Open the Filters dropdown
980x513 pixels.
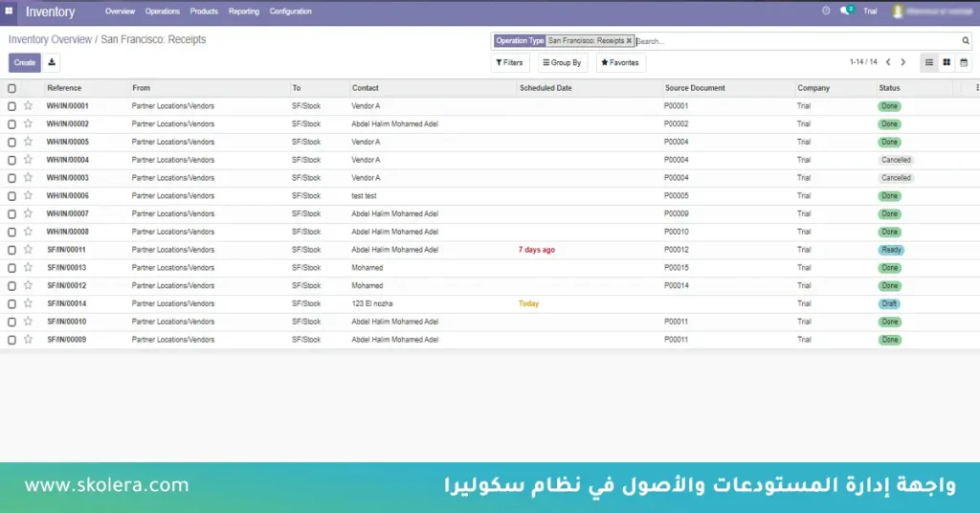[x=509, y=62]
